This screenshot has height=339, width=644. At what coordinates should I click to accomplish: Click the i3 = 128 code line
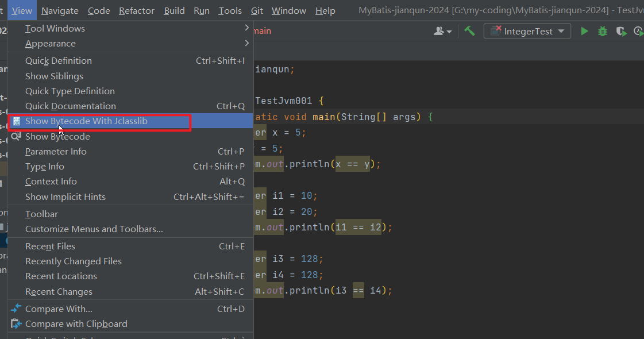click(x=289, y=259)
